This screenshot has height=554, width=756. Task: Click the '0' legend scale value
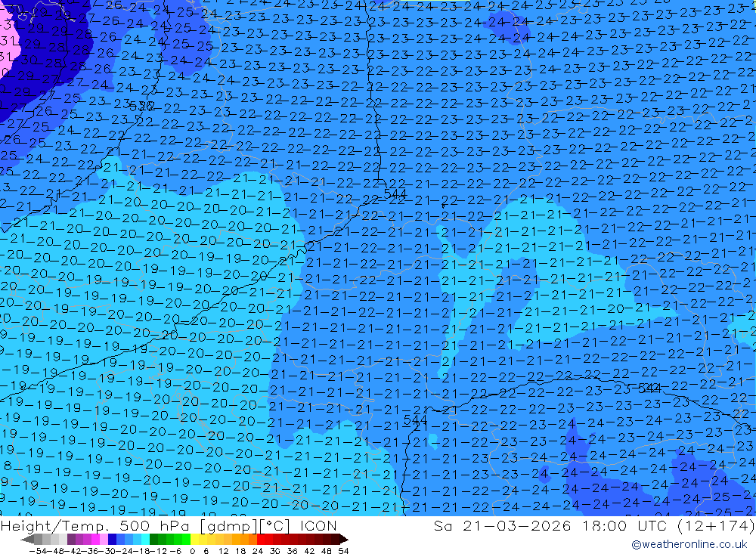tap(192, 551)
